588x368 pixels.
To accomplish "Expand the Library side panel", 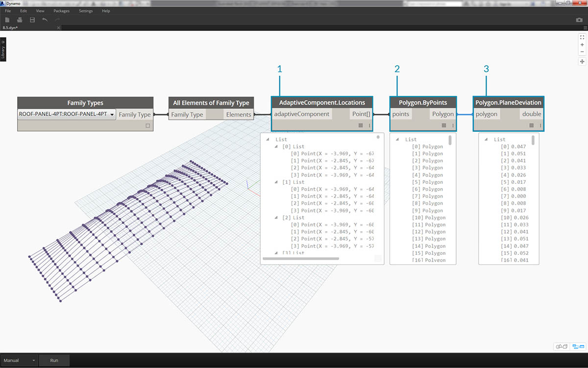I will coord(3,50).
